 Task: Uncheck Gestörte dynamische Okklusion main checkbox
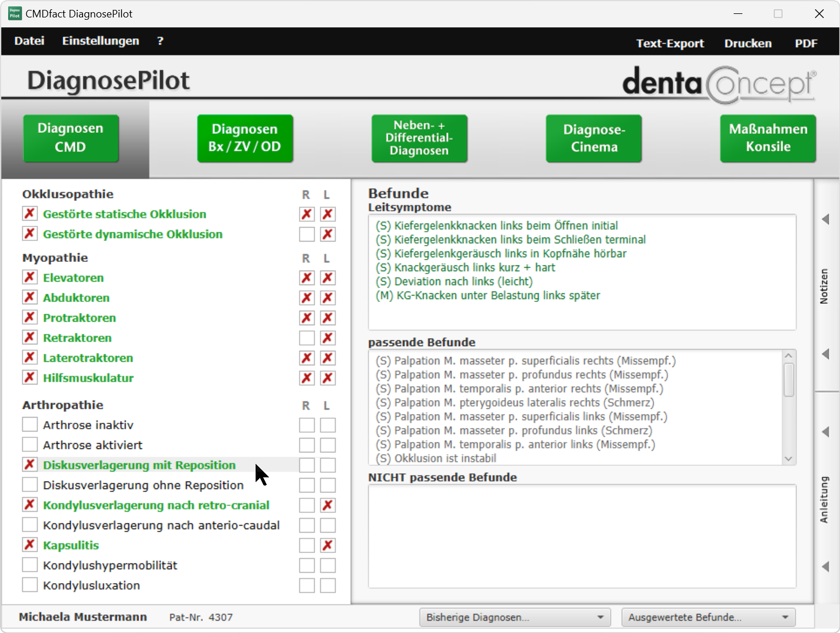[x=30, y=233]
